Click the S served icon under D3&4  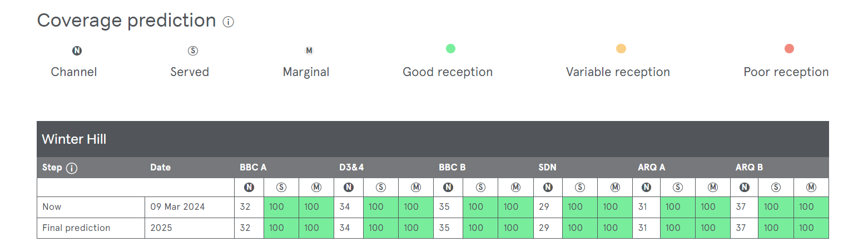pyautogui.click(x=380, y=187)
